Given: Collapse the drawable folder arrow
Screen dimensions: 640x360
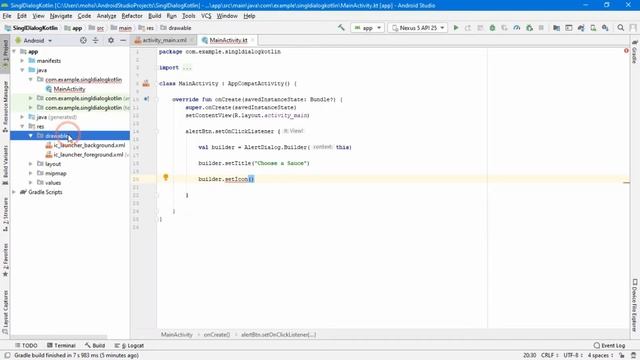Looking at the screenshot, I should 31,136.
